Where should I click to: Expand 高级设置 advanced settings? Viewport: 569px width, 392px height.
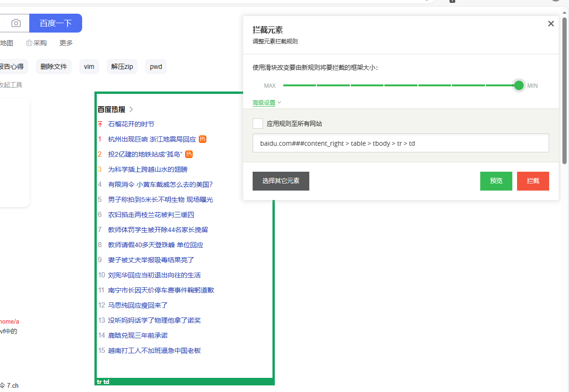(x=267, y=103)
